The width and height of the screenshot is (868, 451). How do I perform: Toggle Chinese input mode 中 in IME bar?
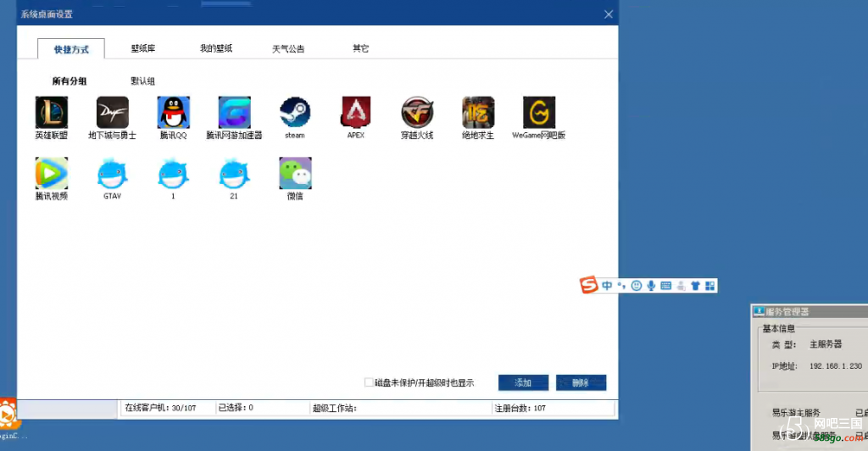tap(607, 286)
